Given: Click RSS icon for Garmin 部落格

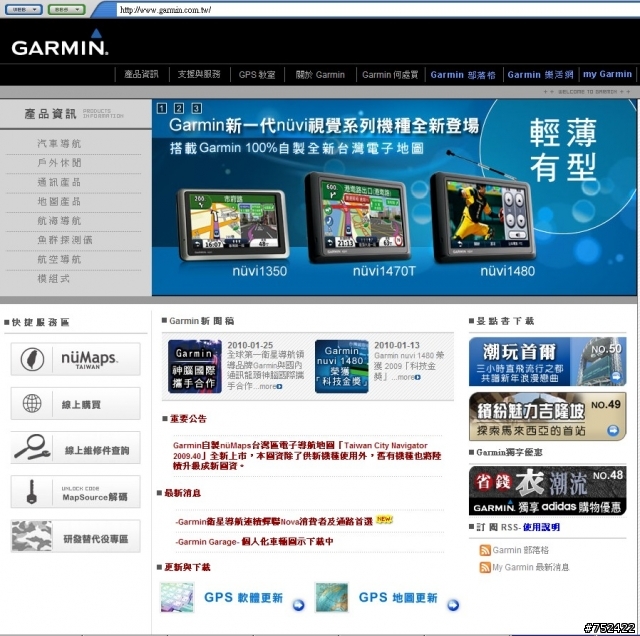Looking at the screenshot, I should coord(485,550).
